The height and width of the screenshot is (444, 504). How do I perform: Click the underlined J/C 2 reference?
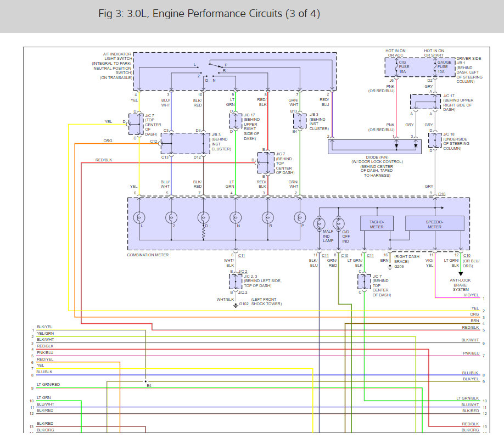coord(243,272)
